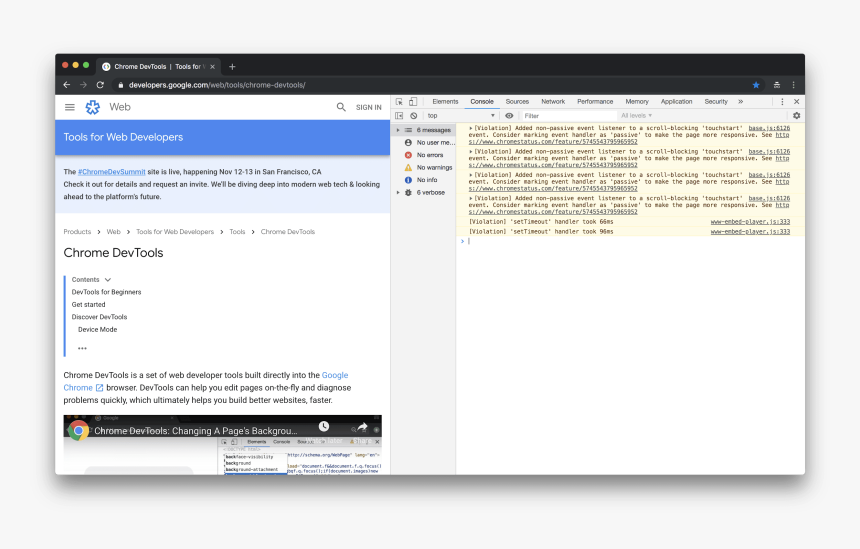The width and height of the screenshot is (860, 549).
Task: Toggle device toolbar icon
Action: tap(413, 101)
